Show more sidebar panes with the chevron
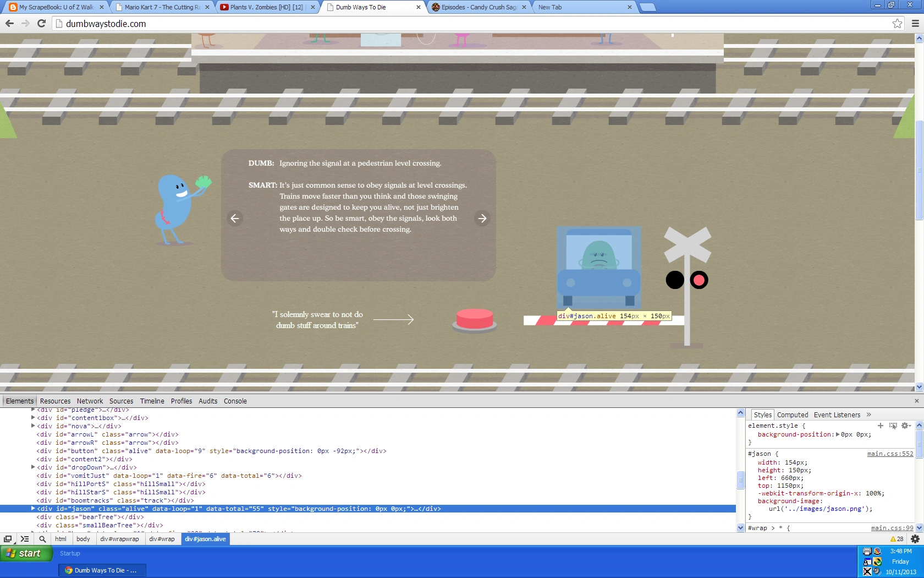The width and height of the screenshot is (924, 578). click(x=869, y=415)
